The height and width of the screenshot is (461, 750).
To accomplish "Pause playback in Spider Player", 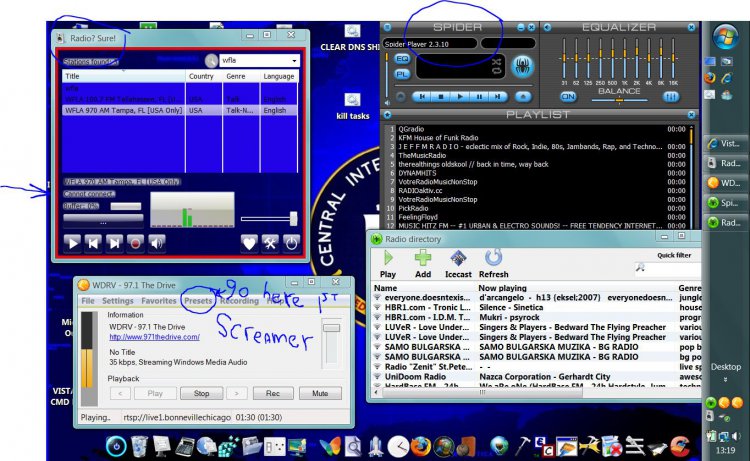I will tap(479, 97).
